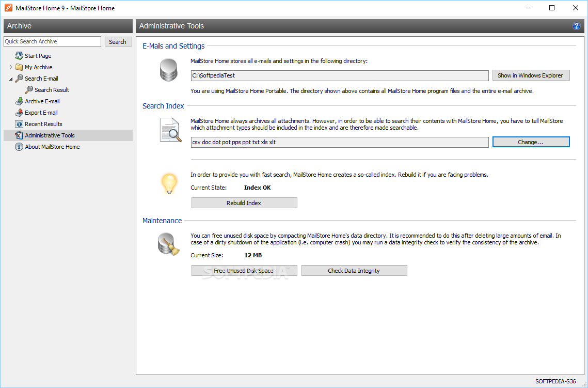Screen dimensions: 588x388
Task: Click the Archive panel header
Action: (68, 26)
